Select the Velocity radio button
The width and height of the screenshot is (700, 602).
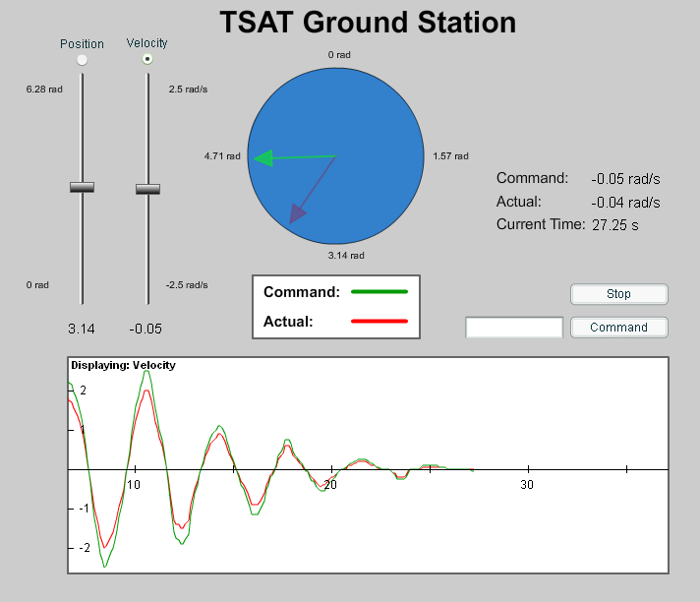pyautogui.click(x=147, y=59)
